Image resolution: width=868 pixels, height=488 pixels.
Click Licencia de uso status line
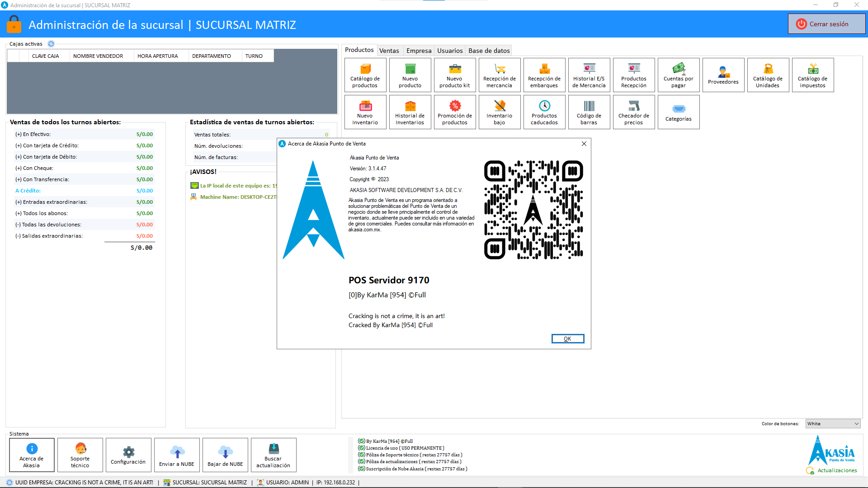click(x=401, y=448)
